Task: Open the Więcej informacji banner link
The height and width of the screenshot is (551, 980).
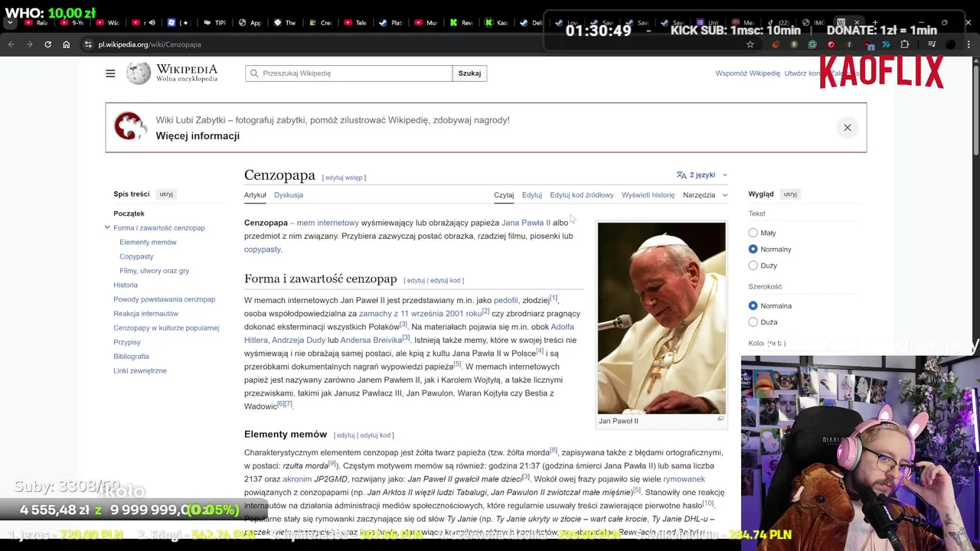Action: tap(198, 136)
